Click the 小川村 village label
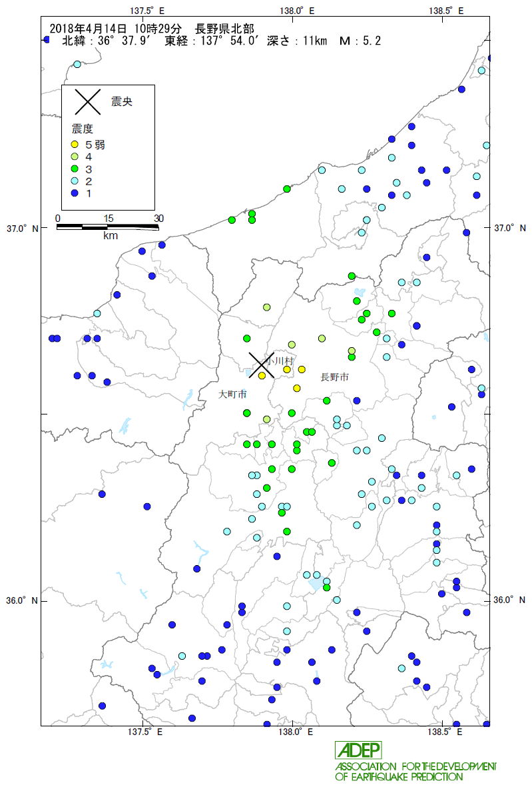 (279, 360)
